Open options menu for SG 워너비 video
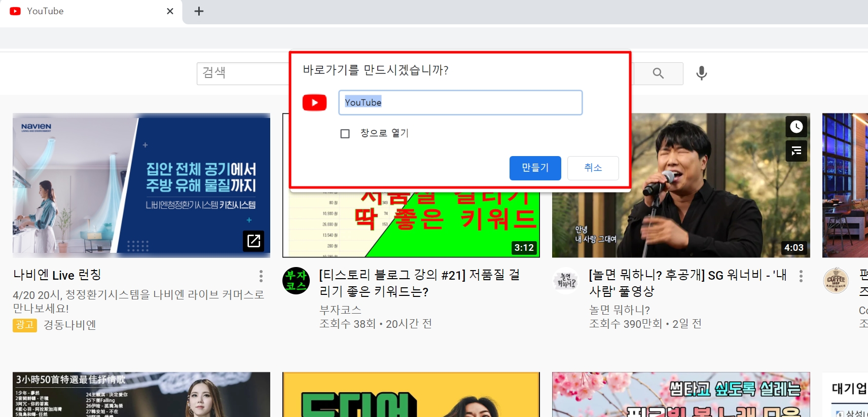Image resolution: width=868 pixels, height=417 pixels. 801,276
